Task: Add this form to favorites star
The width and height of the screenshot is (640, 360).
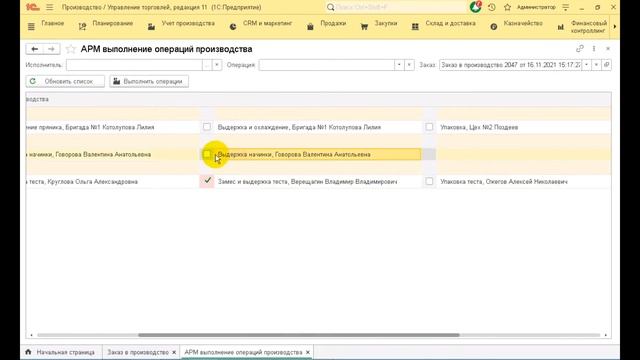Action: coord(71,49)
